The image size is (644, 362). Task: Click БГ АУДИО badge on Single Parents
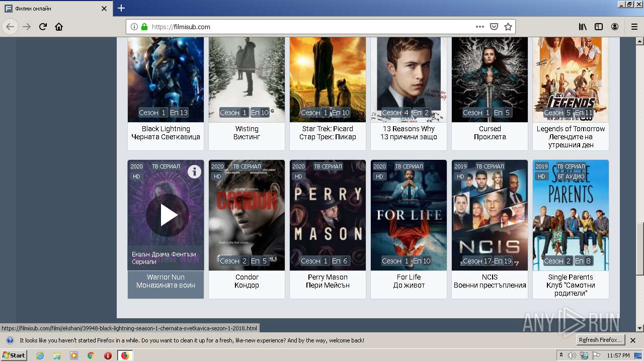[x=571, y=176]
